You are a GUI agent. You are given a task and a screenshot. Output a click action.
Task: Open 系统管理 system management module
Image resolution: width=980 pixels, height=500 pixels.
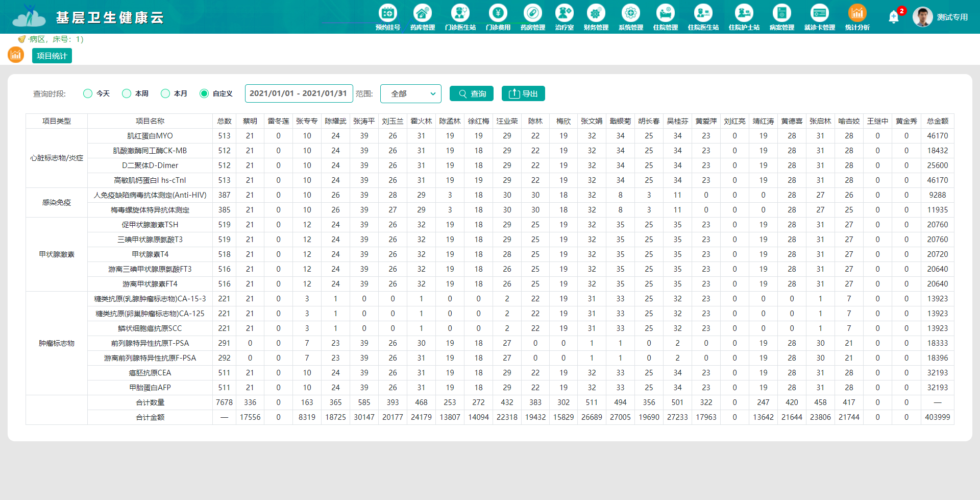pyautogui.click(x=631, y=17)
